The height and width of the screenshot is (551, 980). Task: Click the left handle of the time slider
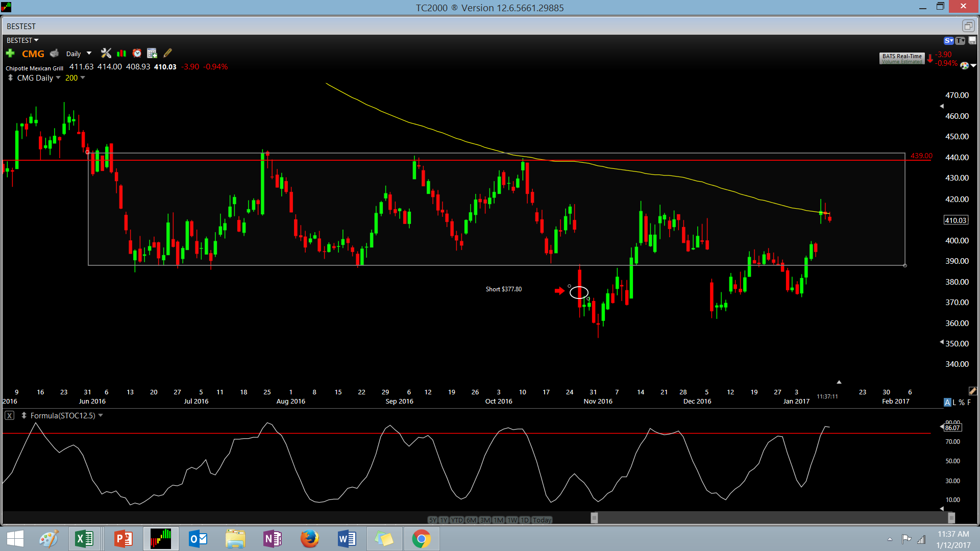[594, 518]
